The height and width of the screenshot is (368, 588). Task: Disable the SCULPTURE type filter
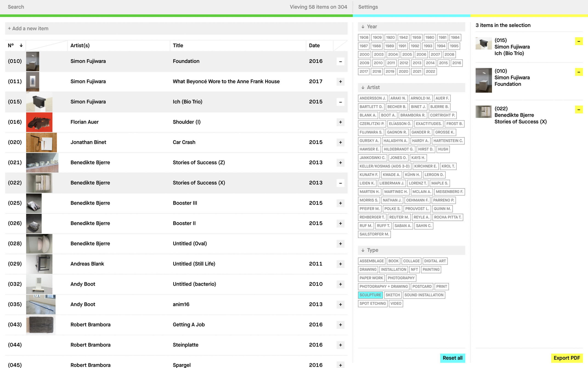click(370, 295)
